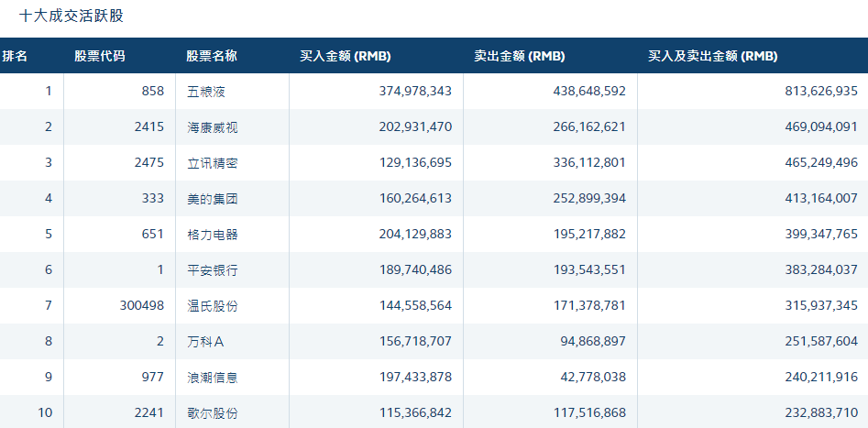
Task: Click total amount 399,347,765
Action: (821, 235)
